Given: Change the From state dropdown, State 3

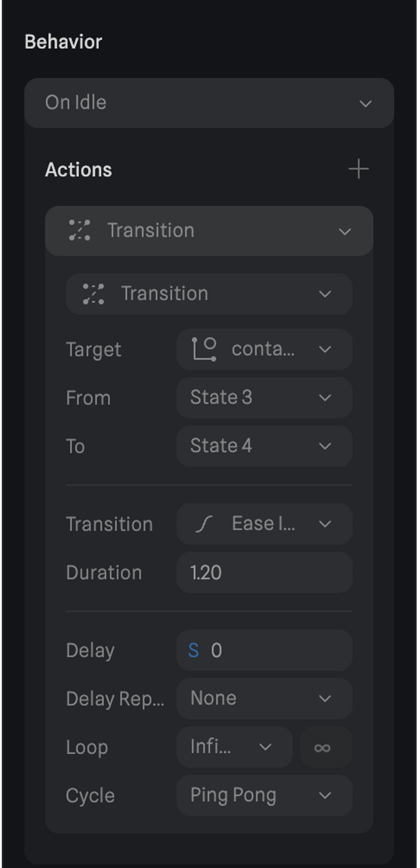Looking at the screenshot, I should coord(264,398).
